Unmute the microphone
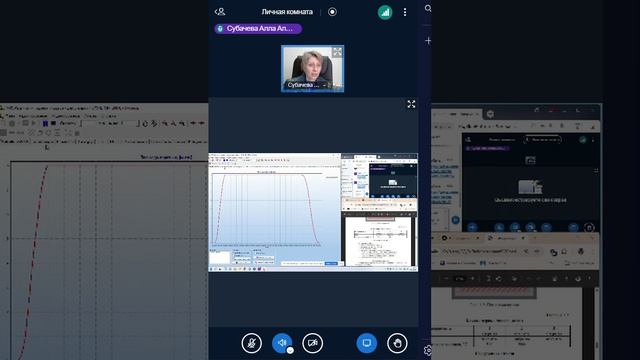Image resolution: width=640 pixels, height=360 pixels. click(x=251, y=343)
